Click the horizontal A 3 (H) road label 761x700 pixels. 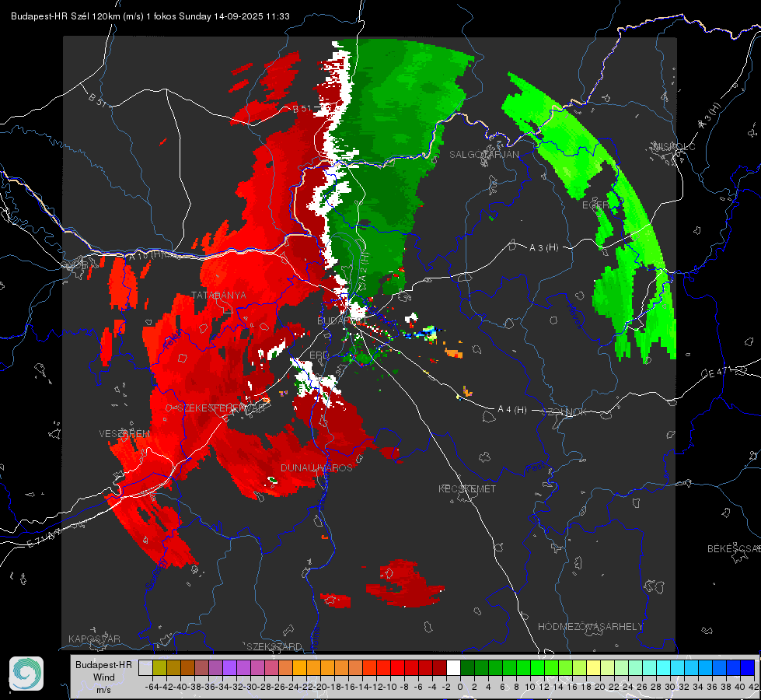pos(543,248)
